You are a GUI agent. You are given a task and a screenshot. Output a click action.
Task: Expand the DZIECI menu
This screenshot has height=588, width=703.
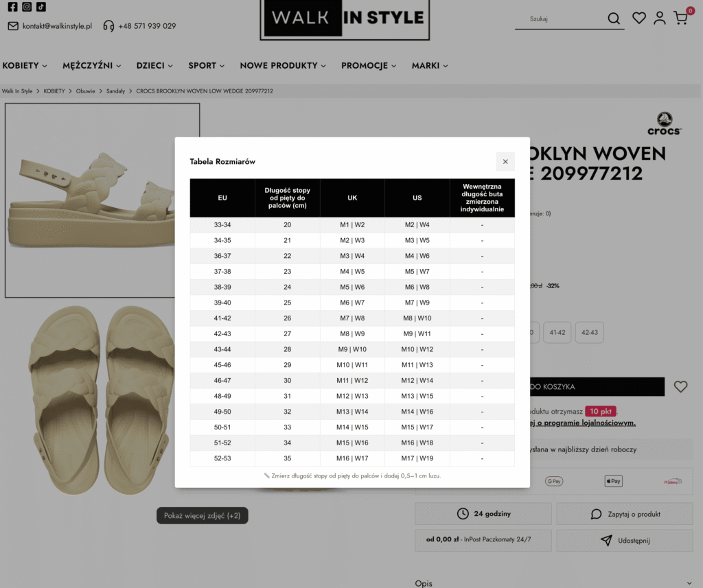pyautogui.click(x=154, y=65)
